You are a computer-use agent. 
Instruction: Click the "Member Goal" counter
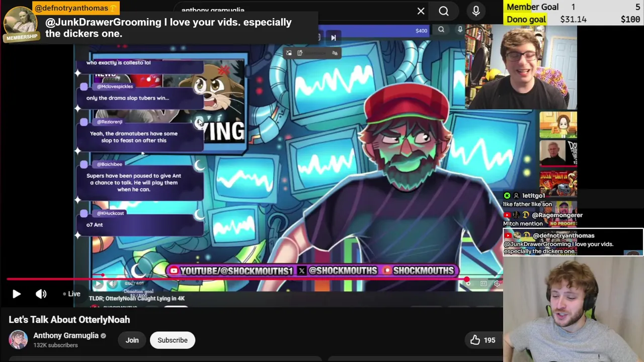(x=574, y=7)
